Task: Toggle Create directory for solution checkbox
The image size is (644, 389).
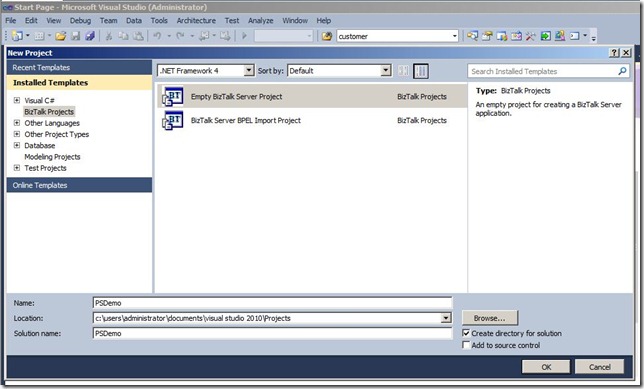Action: pos(466,333)
